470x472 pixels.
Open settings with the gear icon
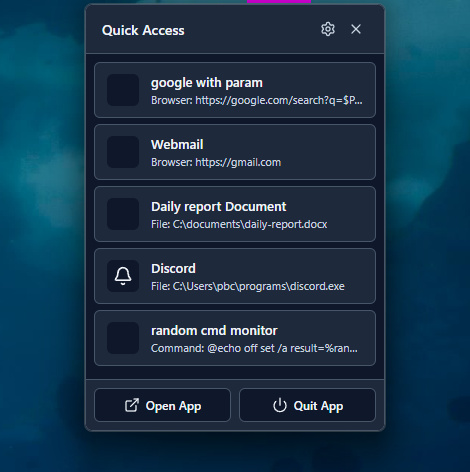(x=328, y=29)
